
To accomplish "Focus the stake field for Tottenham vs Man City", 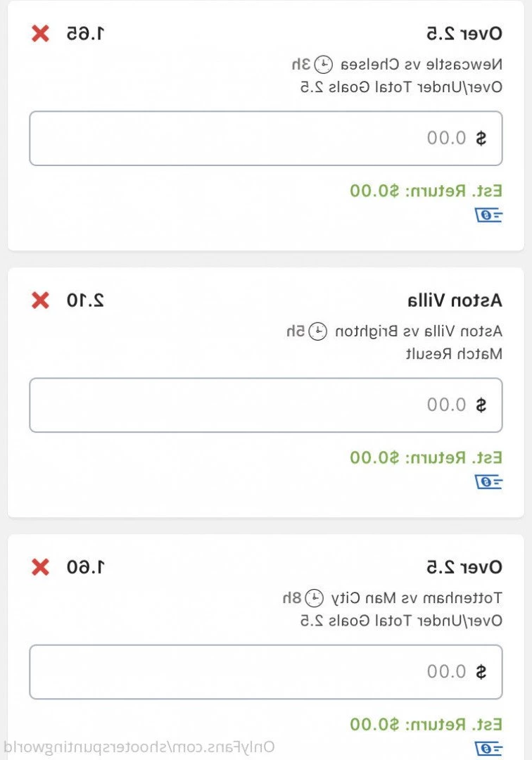I will point(265,672).
